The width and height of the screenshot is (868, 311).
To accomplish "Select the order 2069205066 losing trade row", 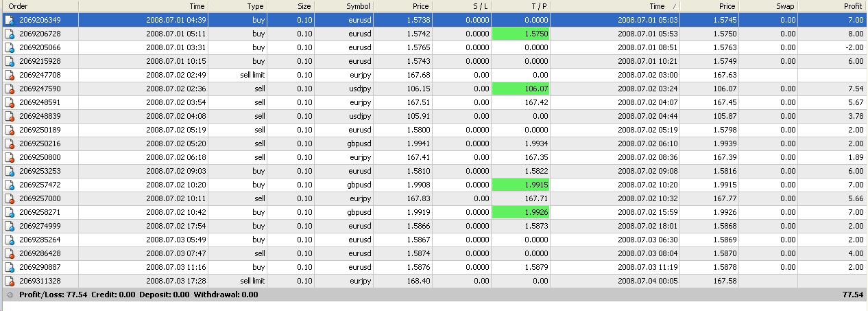I will point(434,48).
